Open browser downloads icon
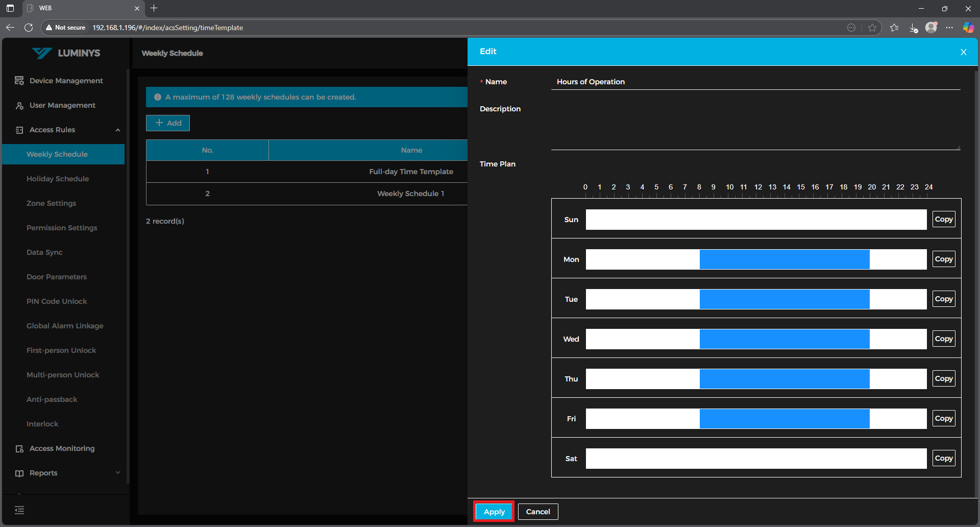 tap(913, 28)
